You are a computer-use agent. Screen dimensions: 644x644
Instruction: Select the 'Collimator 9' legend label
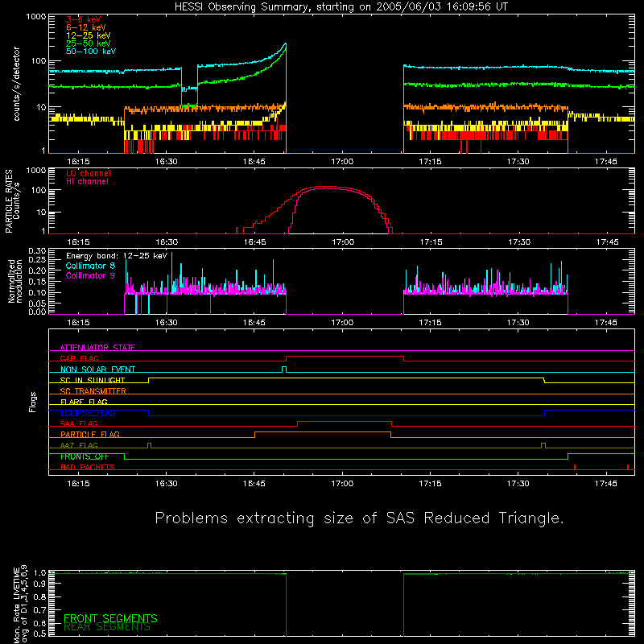(90, 275)
